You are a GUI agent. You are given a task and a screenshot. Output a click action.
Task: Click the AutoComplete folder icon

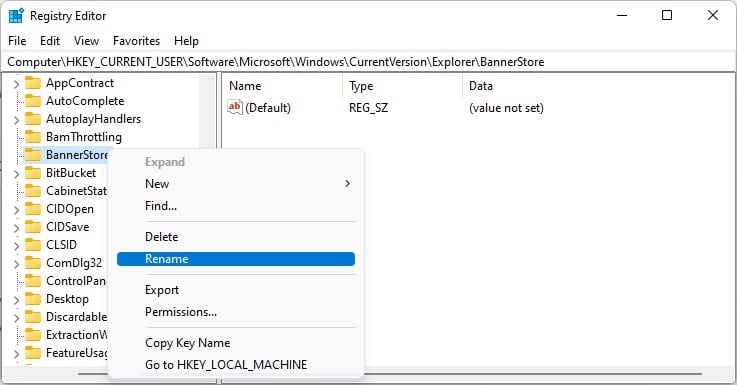point(32,101)
